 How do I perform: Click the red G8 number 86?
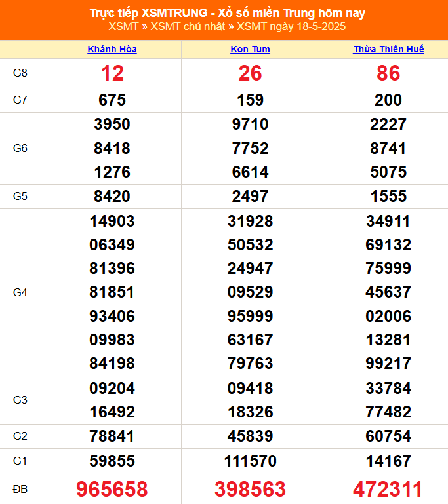388,73
